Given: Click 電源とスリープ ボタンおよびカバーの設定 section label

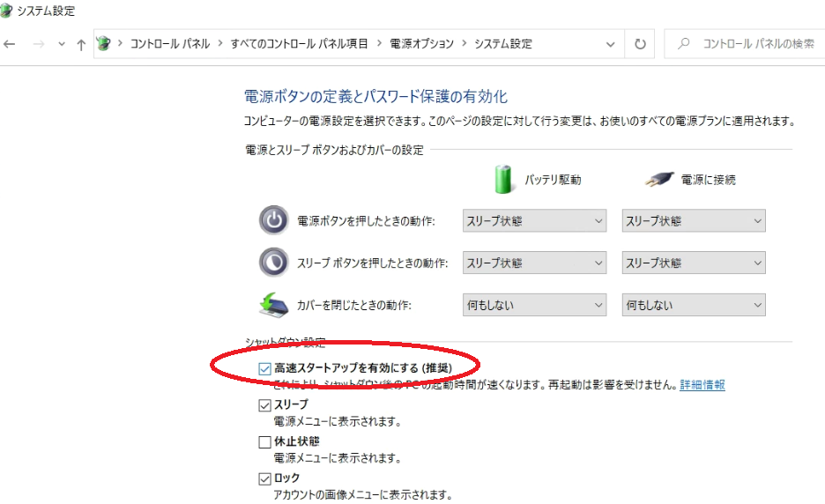Looking at the screenshot, I should click(334, 150).
